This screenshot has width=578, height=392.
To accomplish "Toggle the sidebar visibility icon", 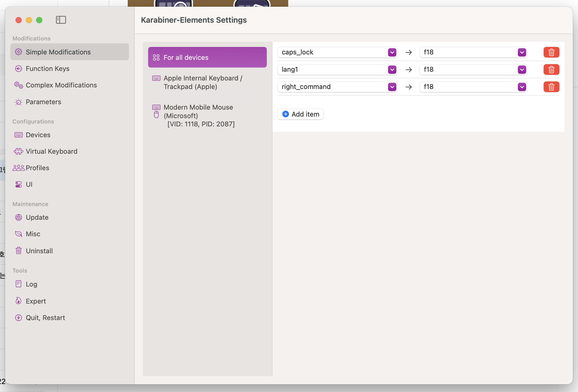I will pos(61,20).
